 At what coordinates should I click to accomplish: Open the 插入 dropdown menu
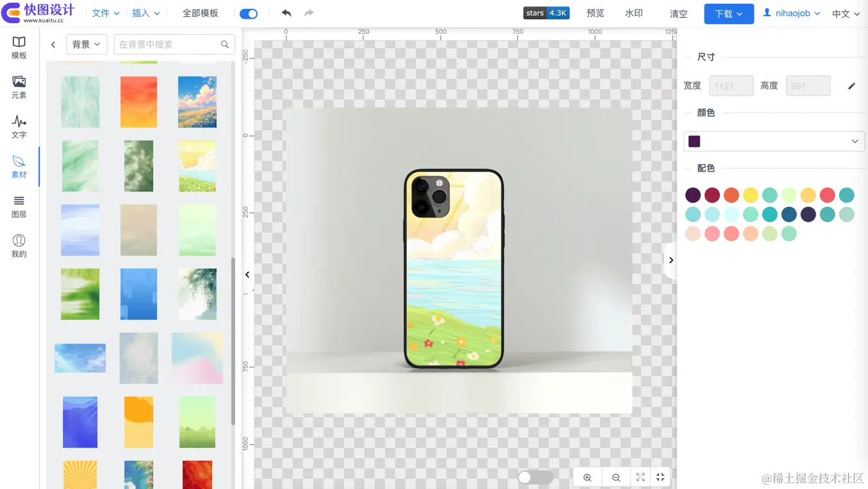tap(146, 13)
